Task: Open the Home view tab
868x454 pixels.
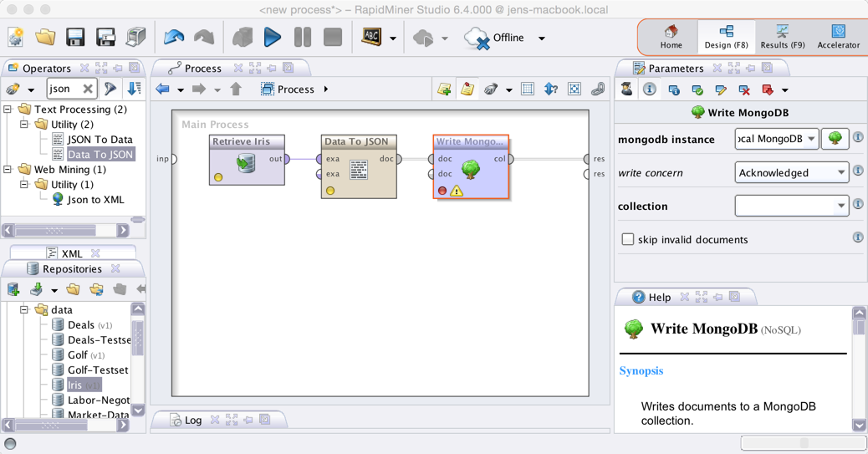Action: click(x=671, y=38)
